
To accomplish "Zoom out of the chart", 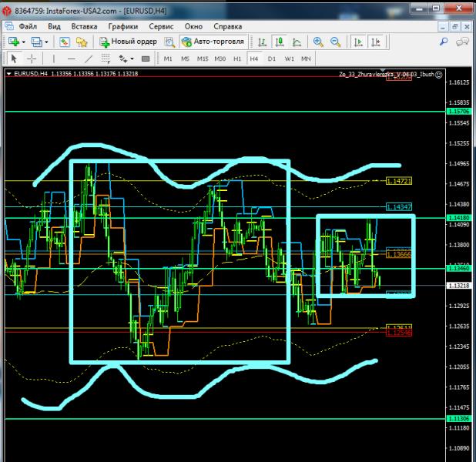I will point(336,42).
